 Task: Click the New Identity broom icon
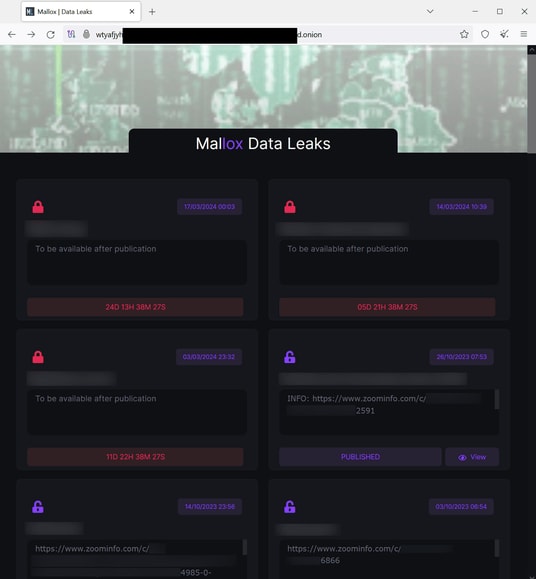pyautogui.click(x=504, y=34)
